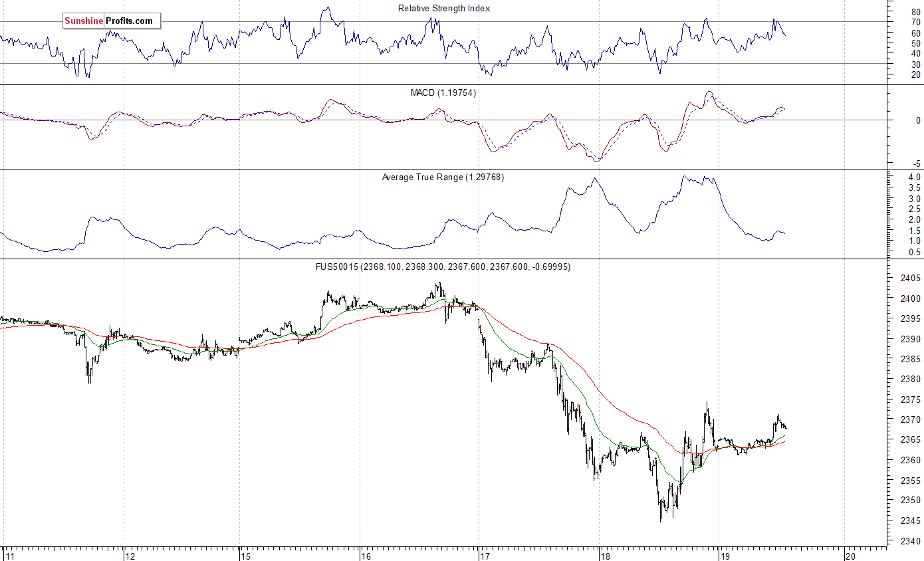Click date label 15 on time axis
This screenshot has height=561, width=924.
click(x=246, y=555)
